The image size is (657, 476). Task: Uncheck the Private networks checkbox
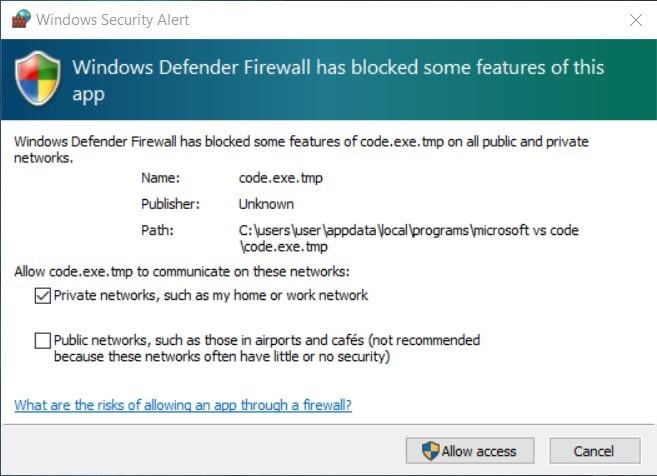42,295
